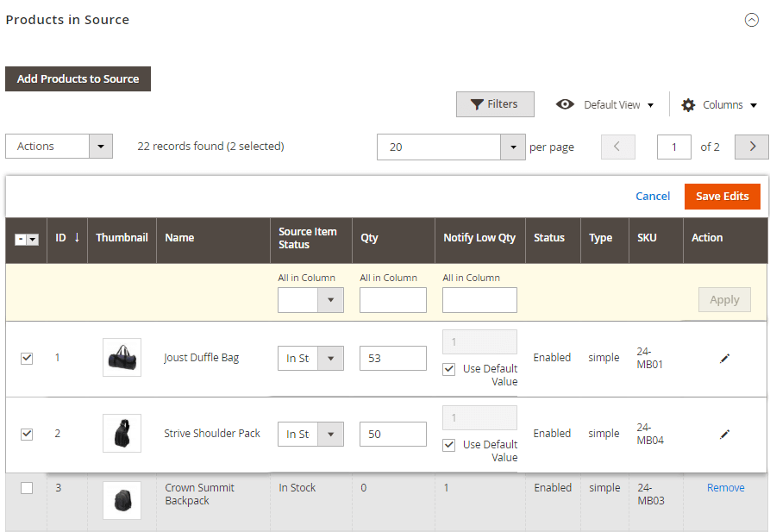Click the Add Products to Source button
Image resolution: width=770 pixels, height=532 pixels.
click(78, 78)
